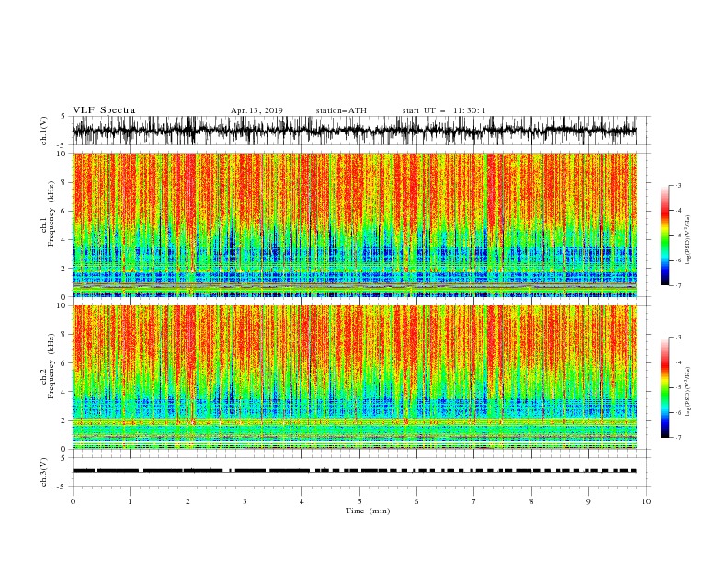Click the "-3" tick on ch.1 color bar
The width and height of the screenshot is (728, 563).
tap(678, 185)
